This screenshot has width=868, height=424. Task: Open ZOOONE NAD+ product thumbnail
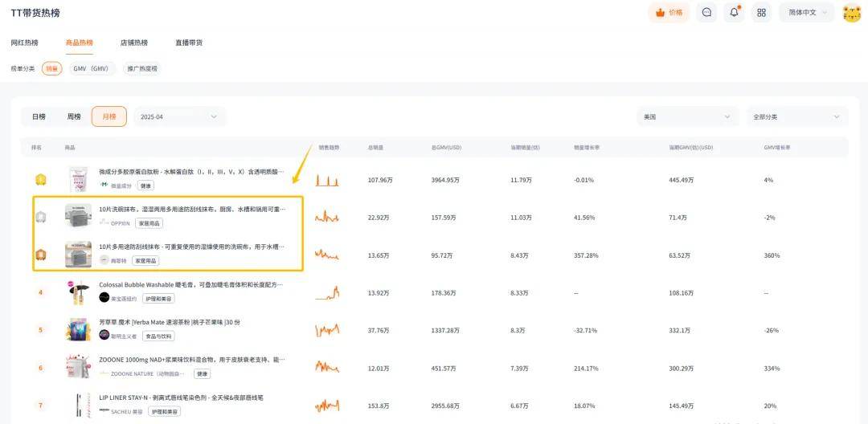tap(78, 367)
